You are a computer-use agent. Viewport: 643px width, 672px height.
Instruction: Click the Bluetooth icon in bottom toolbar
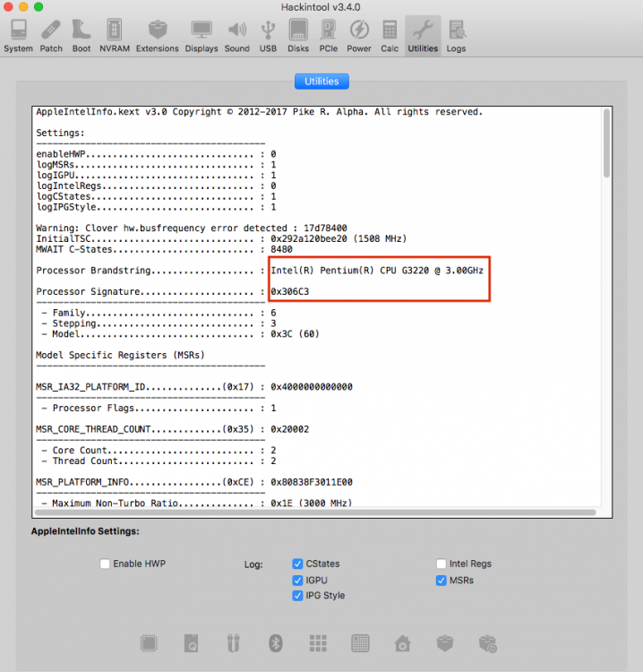pos(276,643)
